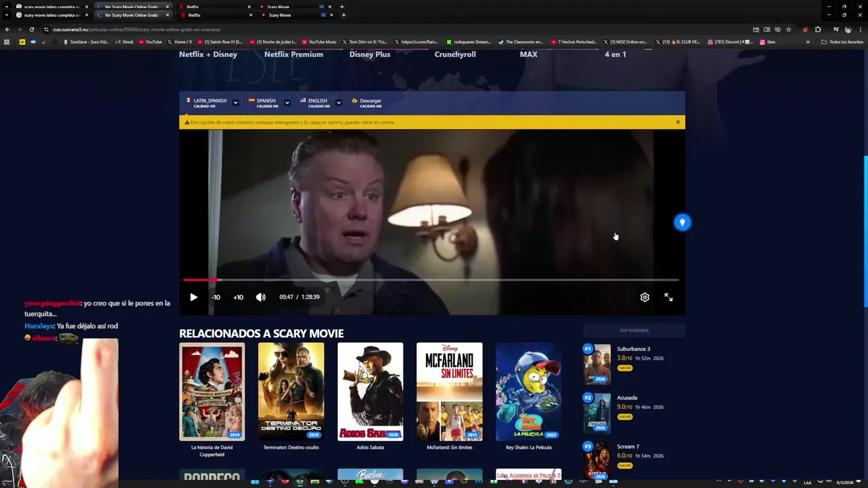Click the 4 en 1 plan
Viewport: 868px width, 488px height.
coord(615,54)
